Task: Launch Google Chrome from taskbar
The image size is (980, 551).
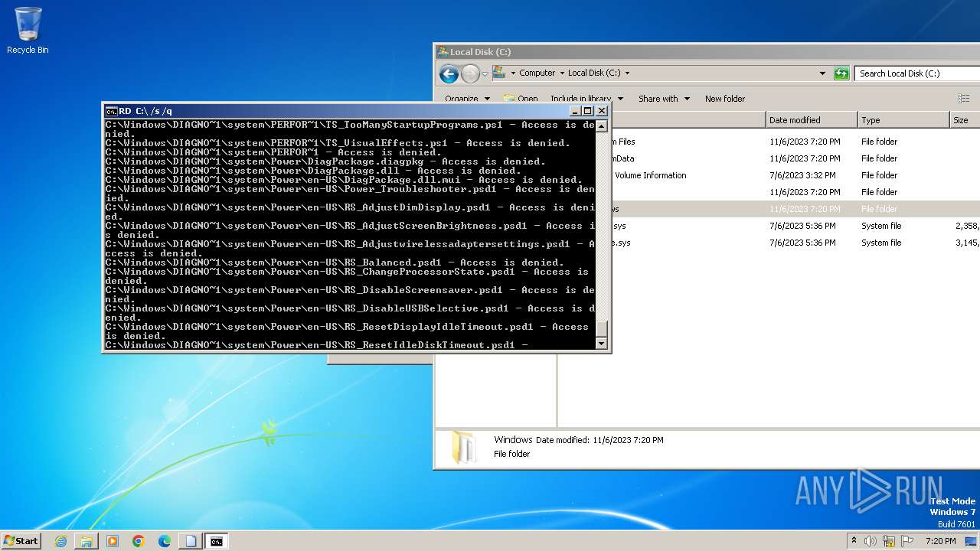Action: 139,541
